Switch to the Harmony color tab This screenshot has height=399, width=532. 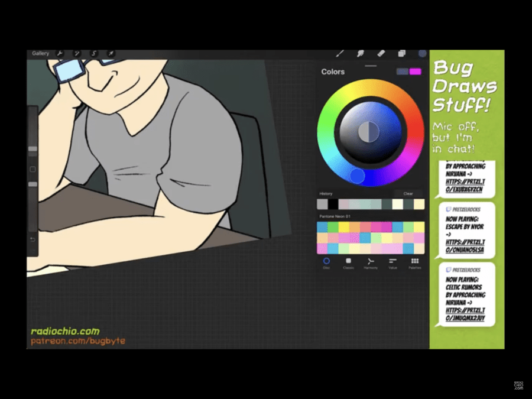371,262
